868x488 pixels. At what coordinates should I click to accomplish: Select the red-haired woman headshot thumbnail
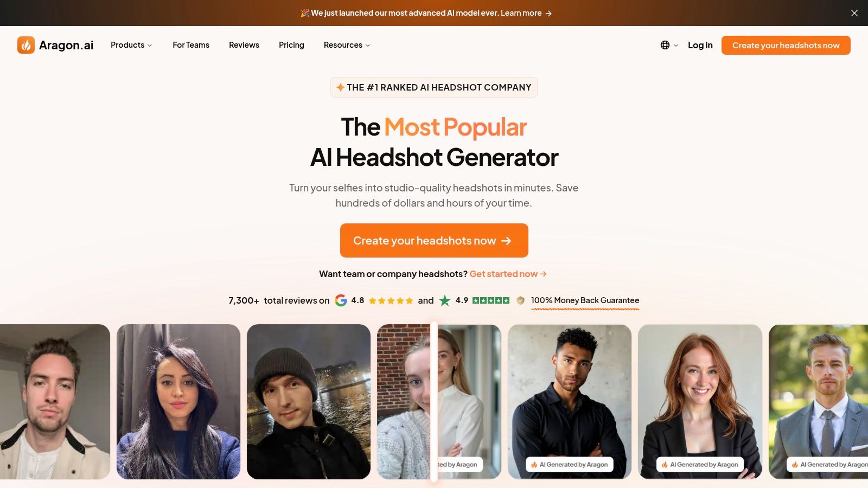click(700, 402)
